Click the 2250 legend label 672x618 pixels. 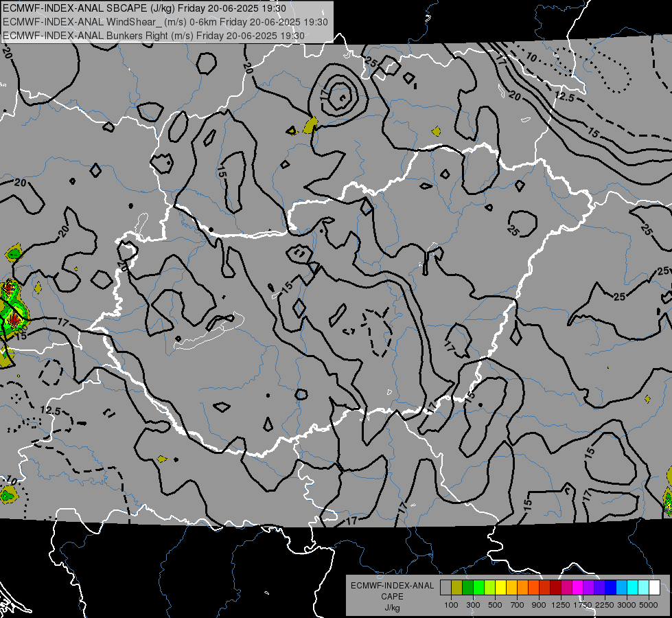[605, 605]
